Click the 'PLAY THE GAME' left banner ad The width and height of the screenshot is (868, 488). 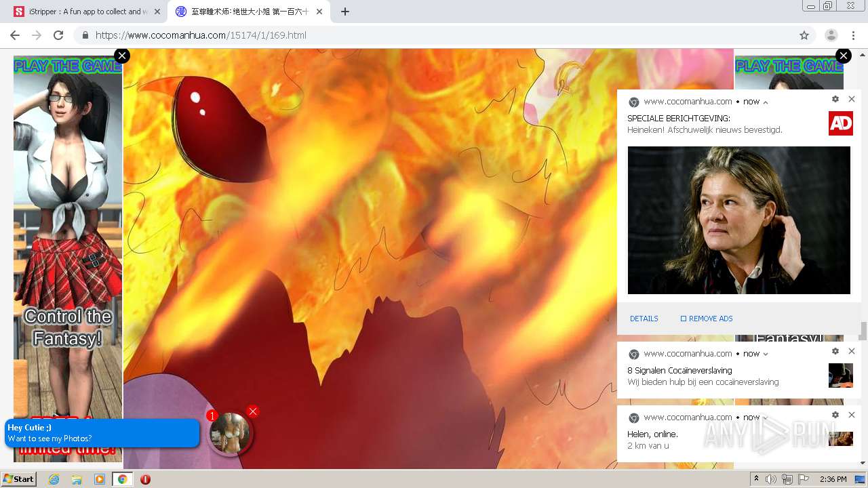coord(68,258)
